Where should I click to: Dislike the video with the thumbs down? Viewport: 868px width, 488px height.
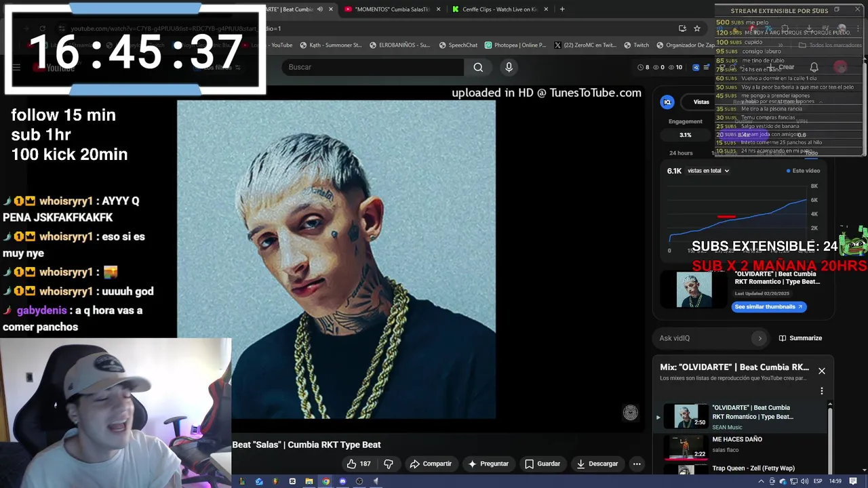click(x=389, y=464)
